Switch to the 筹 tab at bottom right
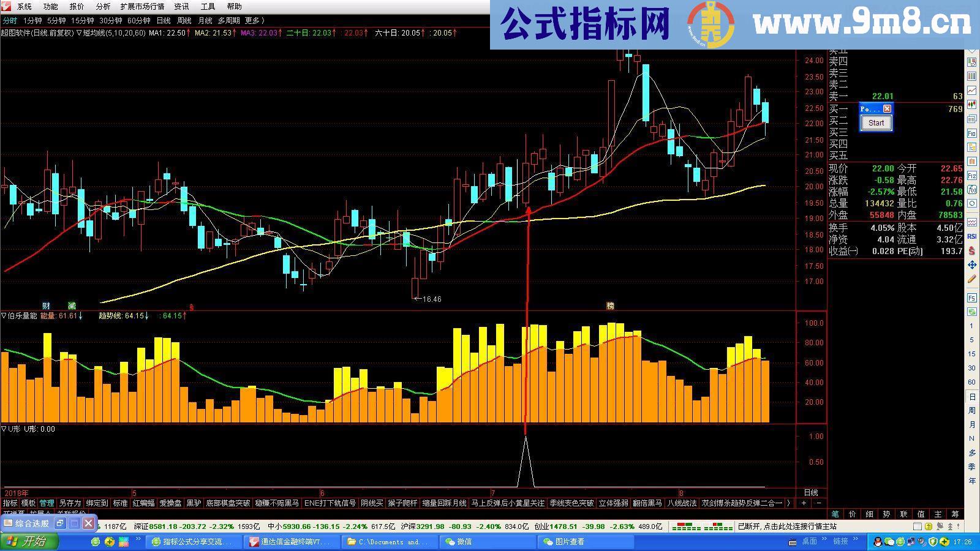 [956, 515]
